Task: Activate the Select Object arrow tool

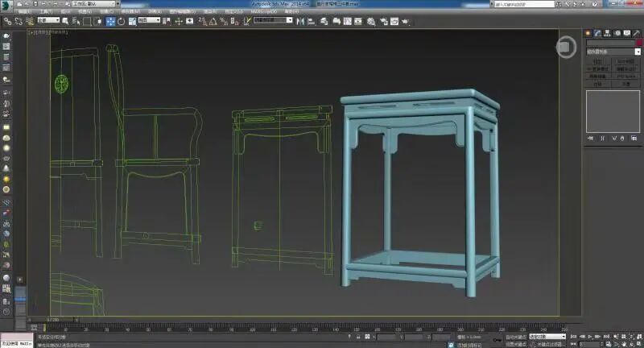Action: (x=65, y=21)
